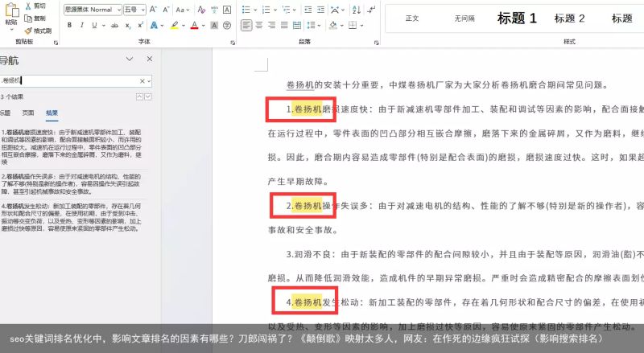Image resolution: width=644 pixels, height=353 pixels.
Task: Click the Copy (复制) button
Action: click(x=35, y=18)
